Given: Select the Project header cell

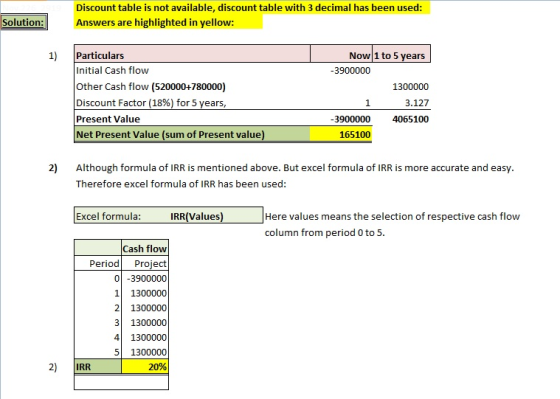Looking at the screenshot, I should click(x=145, y=263).
